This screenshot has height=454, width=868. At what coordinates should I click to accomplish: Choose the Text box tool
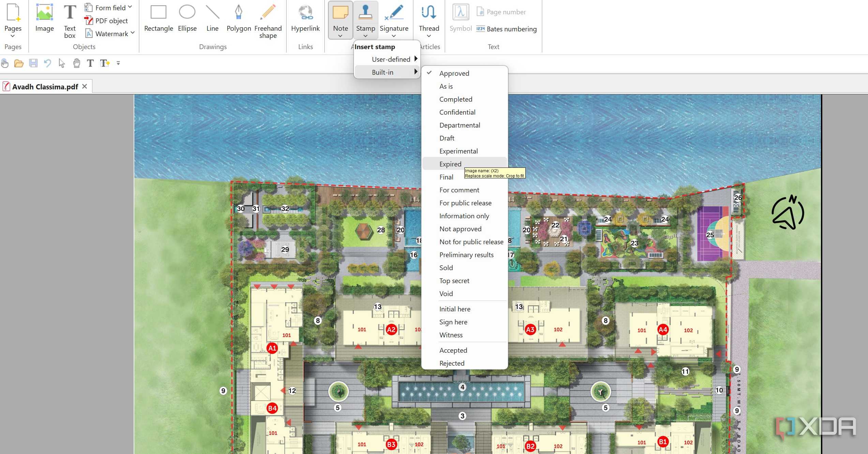[70, 21]
